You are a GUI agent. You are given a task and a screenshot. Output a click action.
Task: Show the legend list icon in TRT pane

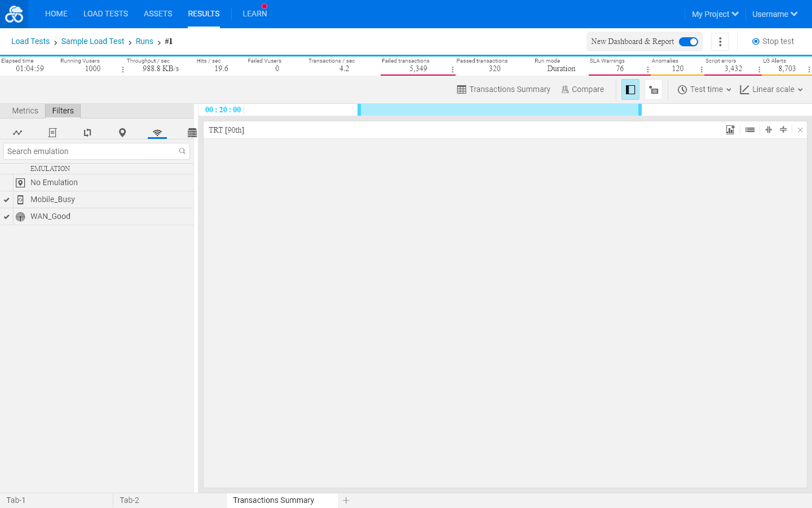tap(750, 130)
